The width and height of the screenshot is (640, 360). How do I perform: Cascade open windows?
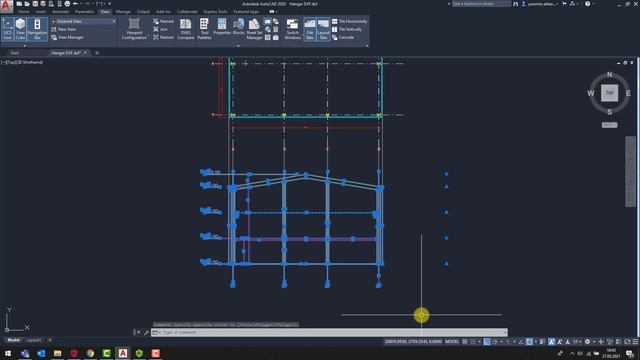(x=343, y=37)
